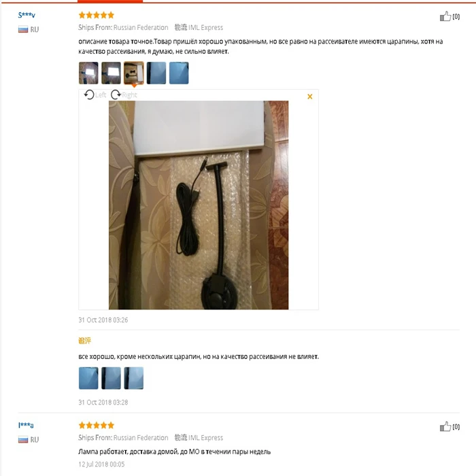
Task: Click the enlarged photo of lamp parts
Action: [199, 205]
